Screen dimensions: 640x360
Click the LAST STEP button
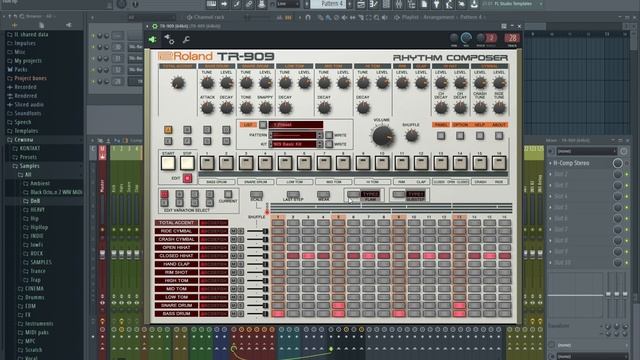coord(293,194)
